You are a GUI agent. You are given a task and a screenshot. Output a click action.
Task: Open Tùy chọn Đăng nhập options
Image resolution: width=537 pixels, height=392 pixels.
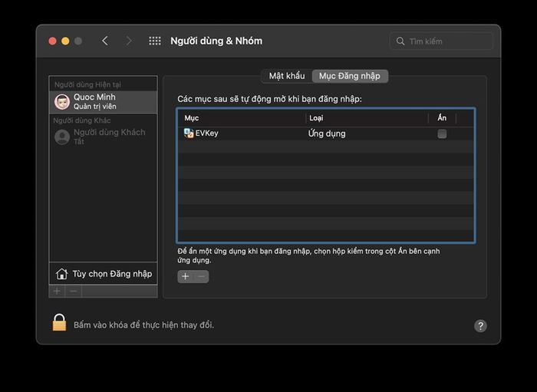(x=104, y=274)
